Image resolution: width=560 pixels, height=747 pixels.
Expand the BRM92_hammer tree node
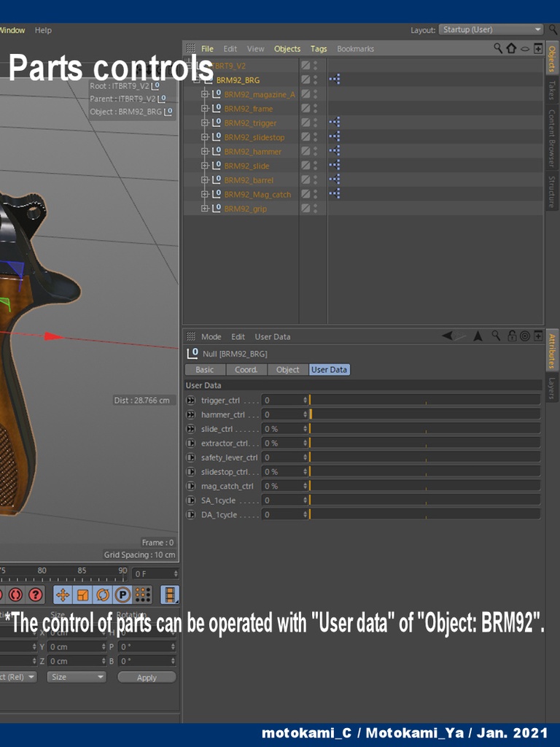tap(204, 152)
